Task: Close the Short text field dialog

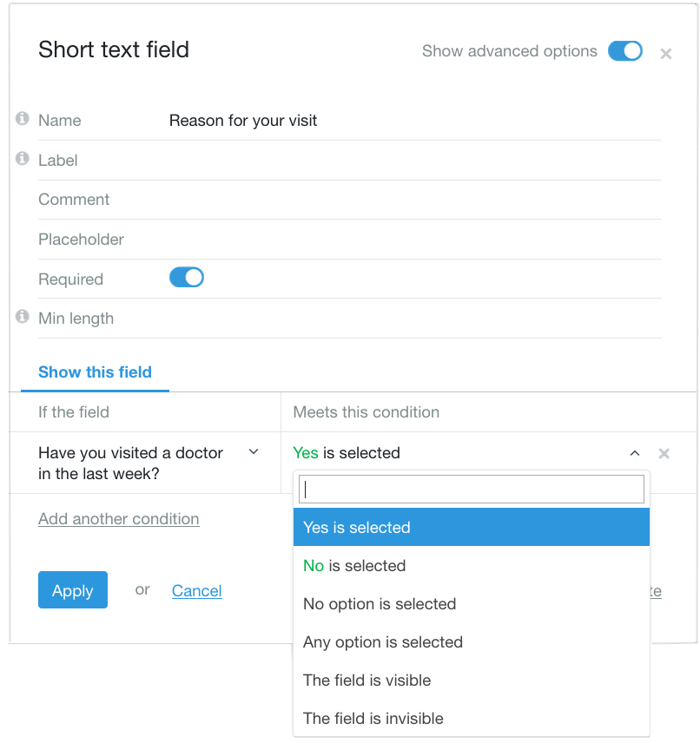Action: coord(666,54)
